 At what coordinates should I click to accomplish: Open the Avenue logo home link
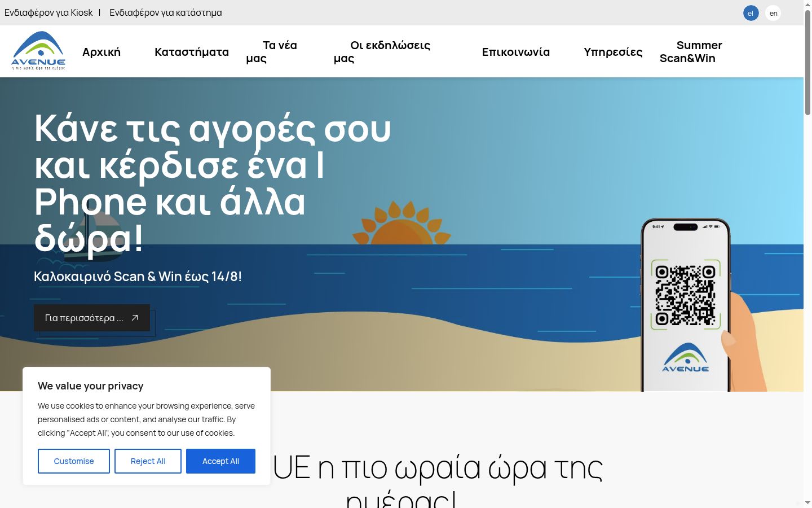pyautogui.click(x=38, y=51)
